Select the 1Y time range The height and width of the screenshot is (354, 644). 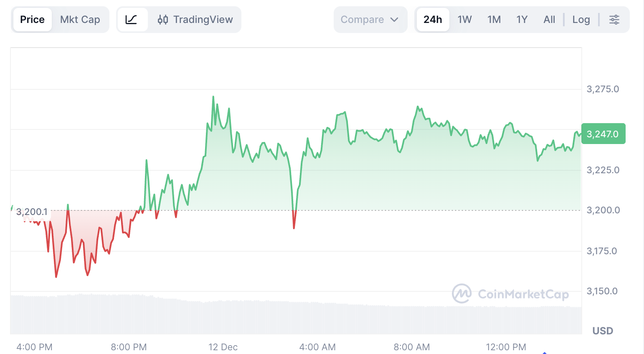[x=522, y=20]
